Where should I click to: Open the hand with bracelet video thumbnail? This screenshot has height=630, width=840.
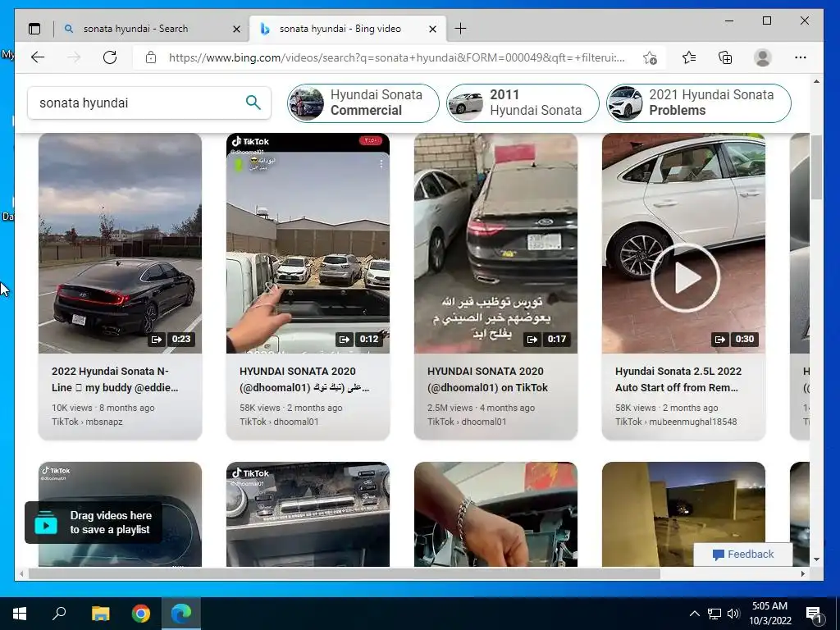click(495, 514)
